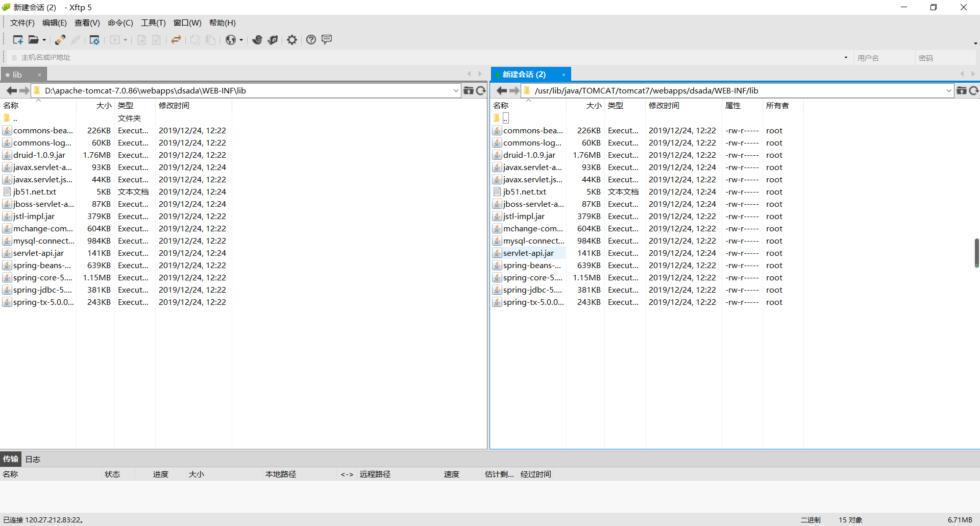
Task: Click new folder icon in remote pane
Action: [961, 90]
